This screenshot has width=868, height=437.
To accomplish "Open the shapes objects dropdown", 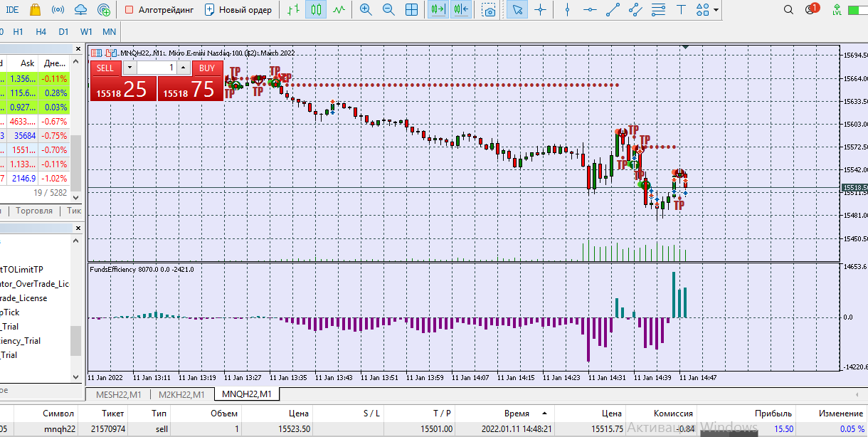I will point(706,10).
